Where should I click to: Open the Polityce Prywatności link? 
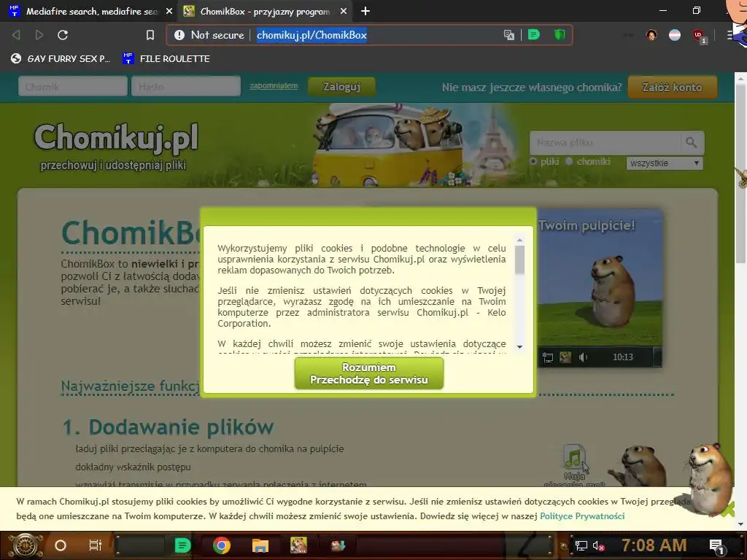[x=581, y=516]
